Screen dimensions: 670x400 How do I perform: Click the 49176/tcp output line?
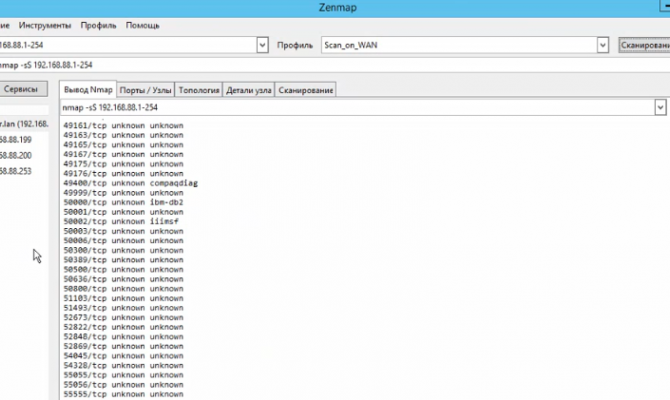(123, 174)
